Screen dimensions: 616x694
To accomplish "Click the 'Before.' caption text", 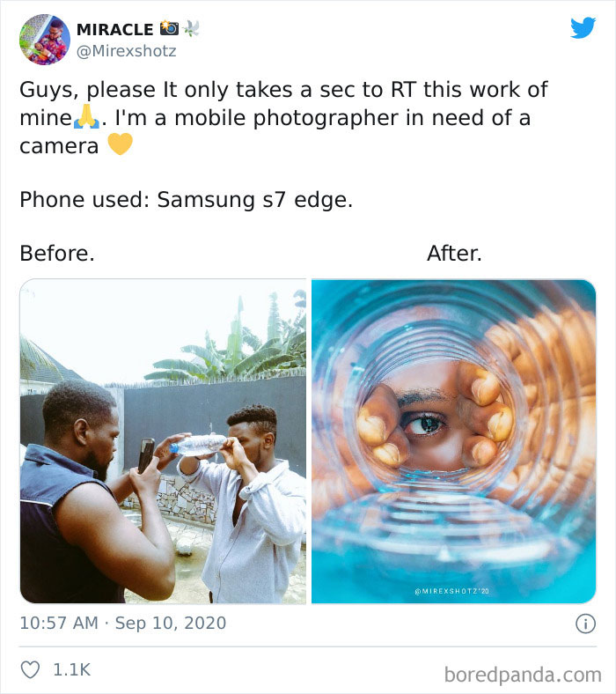I will click(56, 254).
